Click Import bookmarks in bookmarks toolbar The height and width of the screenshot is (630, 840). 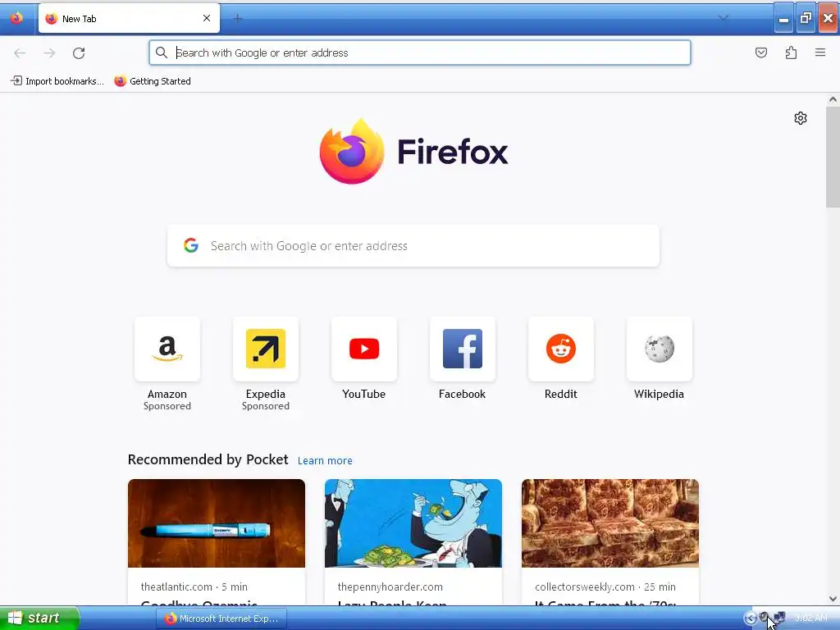click(x=57, y=81)
